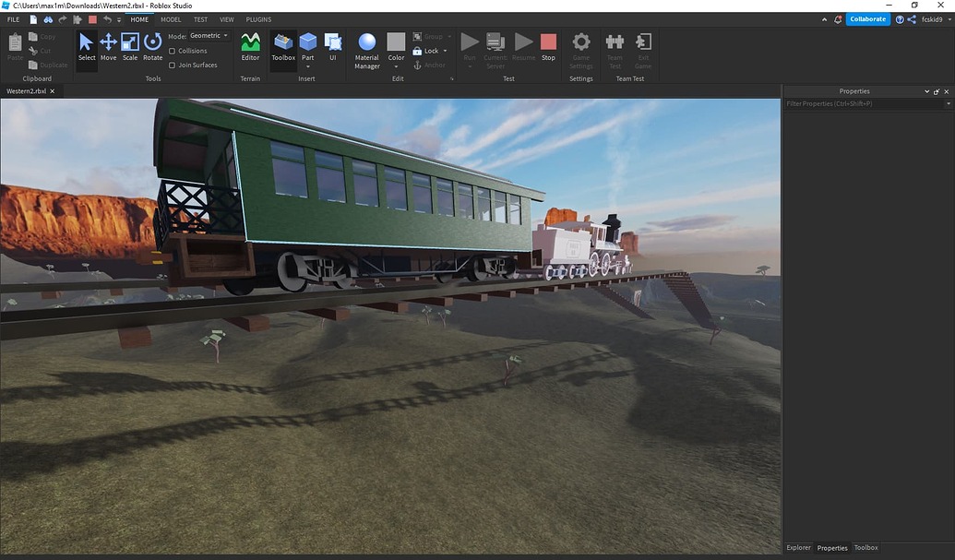955x560 pixels.
Task: Open the Explorer bottom tab
Action: pos(798,548)
